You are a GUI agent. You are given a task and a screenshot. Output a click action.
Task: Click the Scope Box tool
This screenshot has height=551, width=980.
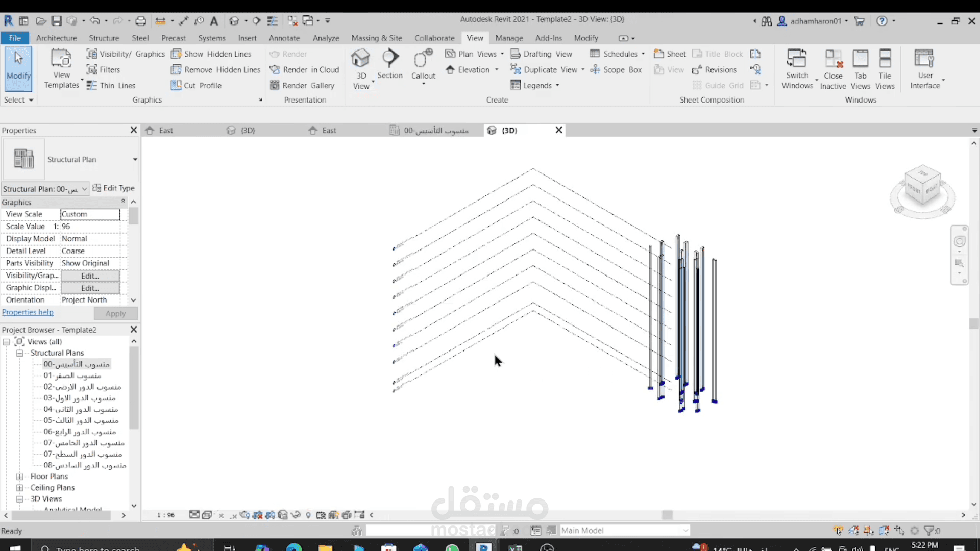tap(616, 70)
